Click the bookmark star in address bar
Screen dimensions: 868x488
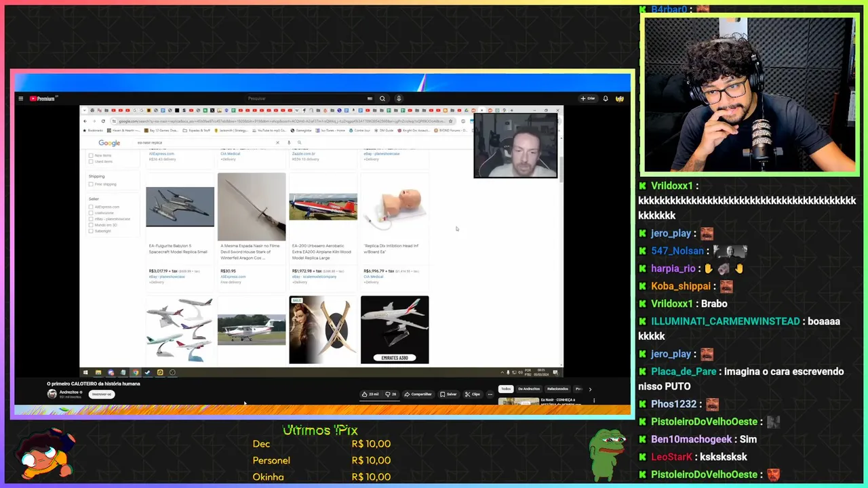tap(451, 121)
